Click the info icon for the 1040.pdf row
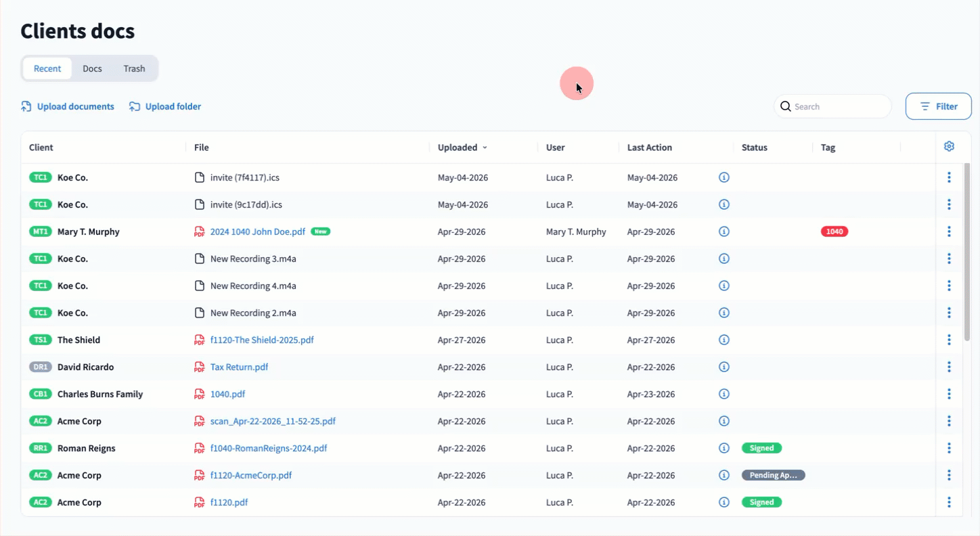Image resolution: width=980 pixels, height=536 pixels. pyautogui.click(x=723, y=394)
